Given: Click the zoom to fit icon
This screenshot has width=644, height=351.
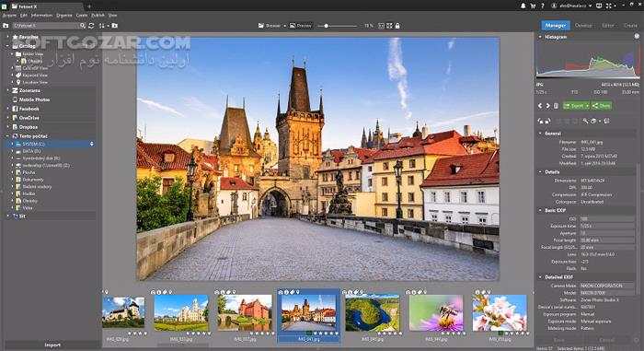Looking at the screenshot, I should 381,26.
